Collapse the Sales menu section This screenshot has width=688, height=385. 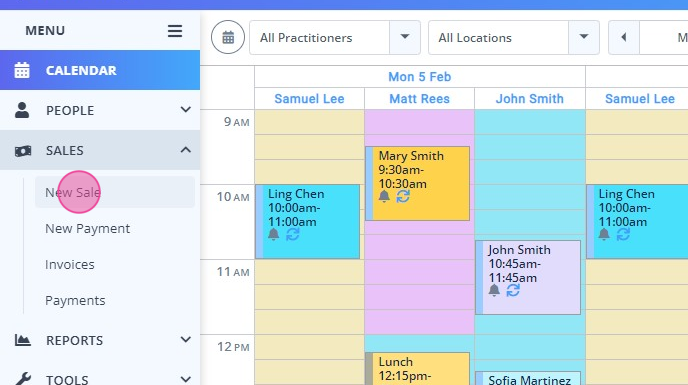100,150
